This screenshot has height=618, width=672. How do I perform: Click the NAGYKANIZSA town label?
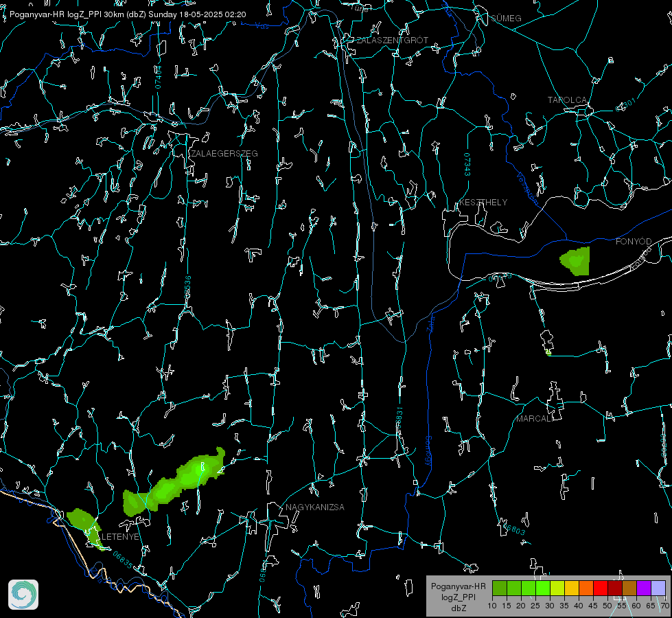[315, 507]
